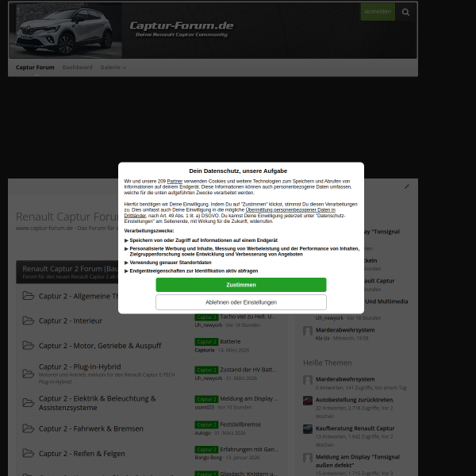Click Renault Captur 2 Forum category header

coord(71,269)
